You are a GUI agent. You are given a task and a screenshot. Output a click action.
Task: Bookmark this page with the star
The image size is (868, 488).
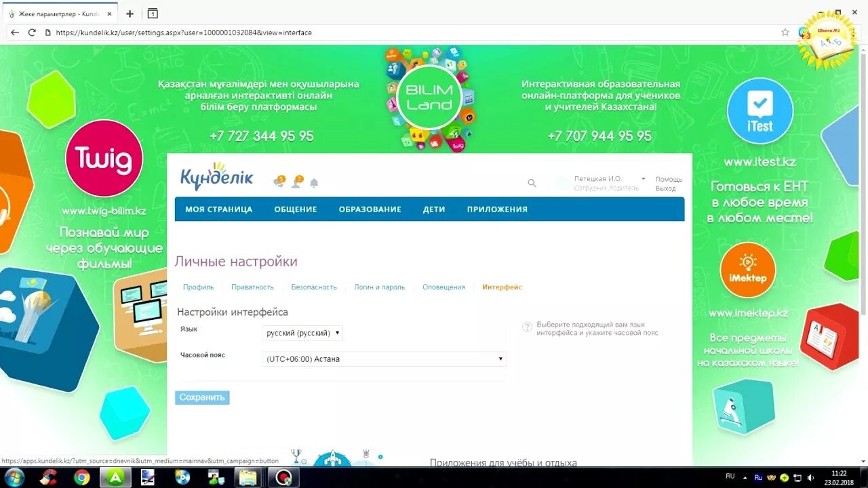785,33
